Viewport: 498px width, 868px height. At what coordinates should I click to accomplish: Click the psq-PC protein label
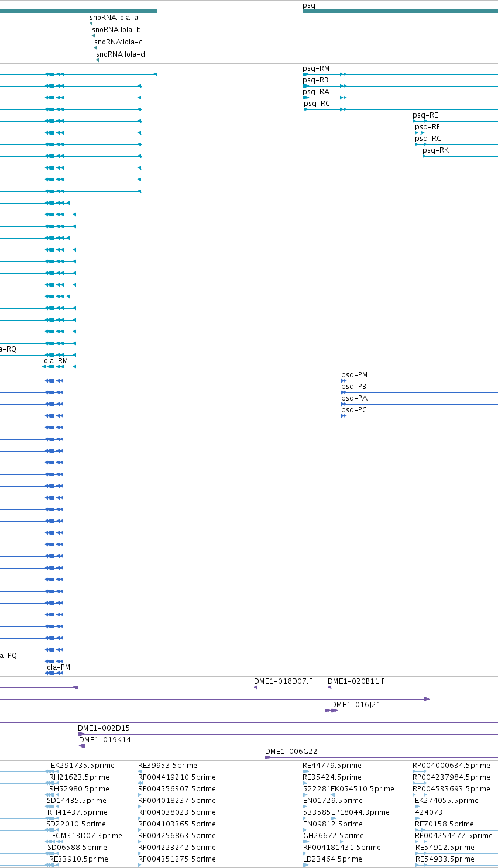pyautogui.click(x=354, y=410)
